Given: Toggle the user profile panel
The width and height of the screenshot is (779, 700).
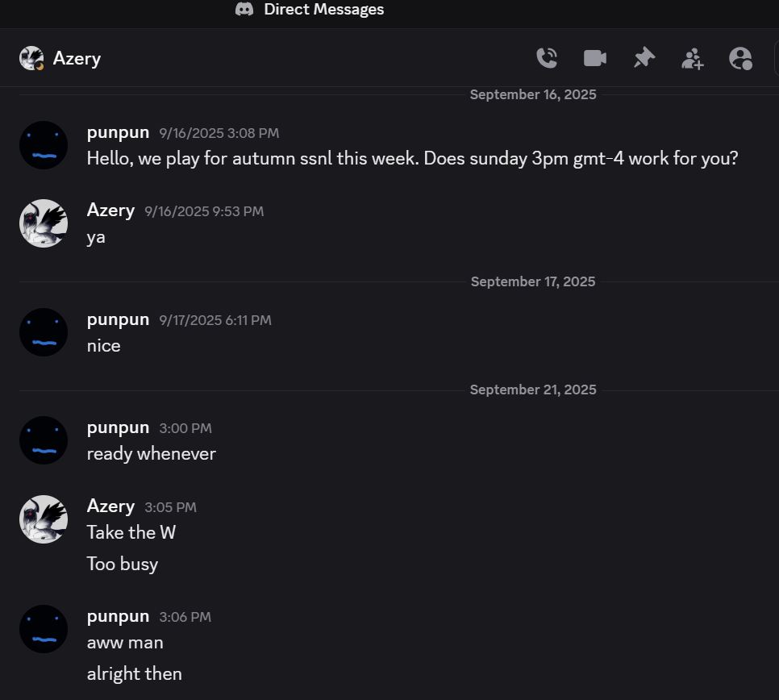Looking at the screenshot, I should [x=740, y=58].
